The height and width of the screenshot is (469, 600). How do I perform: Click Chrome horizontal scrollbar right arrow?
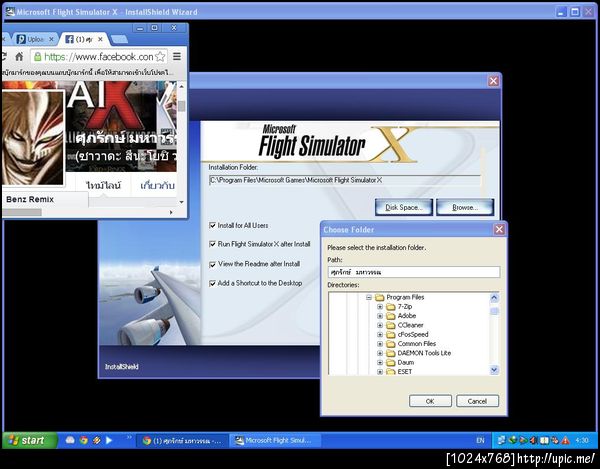click(x=171, y=212)
